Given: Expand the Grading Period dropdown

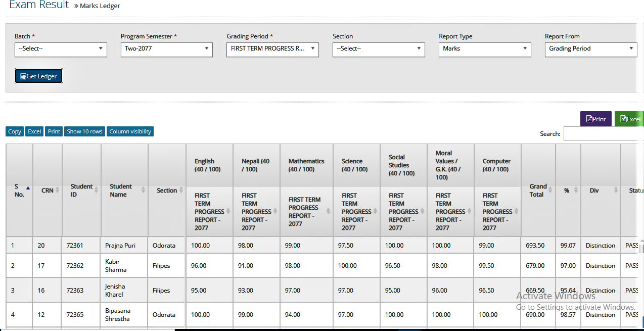Looking at the screenshot, I should tap(273, 49).
